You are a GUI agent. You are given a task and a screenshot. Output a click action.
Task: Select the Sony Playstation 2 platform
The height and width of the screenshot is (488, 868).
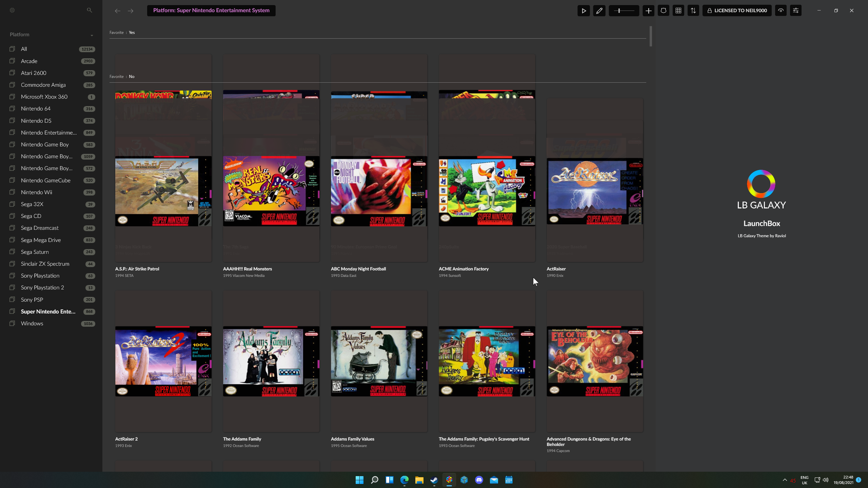pyautogui.click(x=52, y=287)
